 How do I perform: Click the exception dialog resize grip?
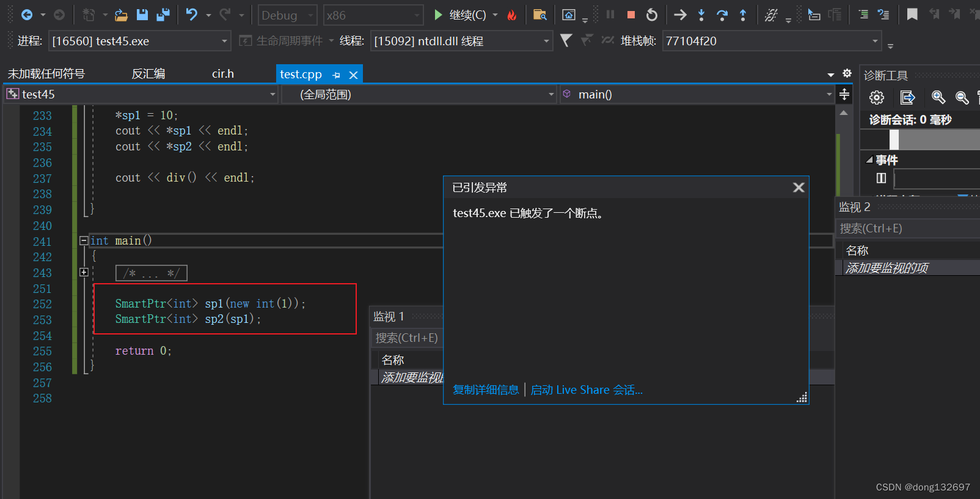coord(802,397)
